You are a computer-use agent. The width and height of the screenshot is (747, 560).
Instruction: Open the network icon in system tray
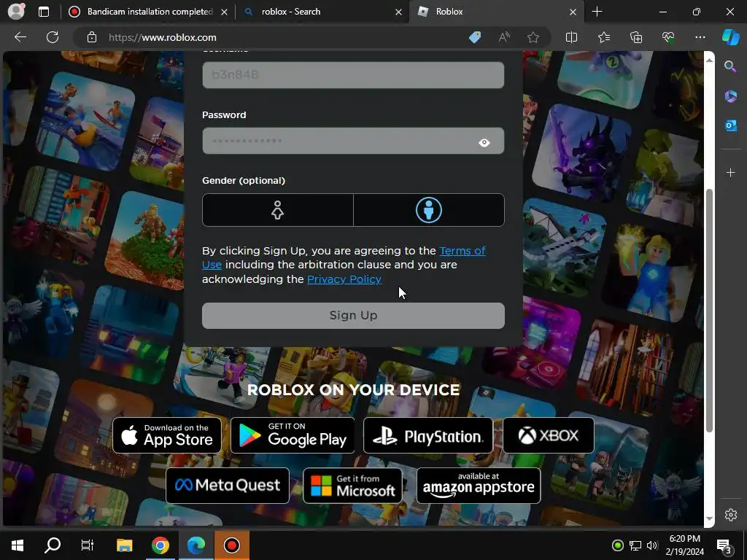coord(635,545)
